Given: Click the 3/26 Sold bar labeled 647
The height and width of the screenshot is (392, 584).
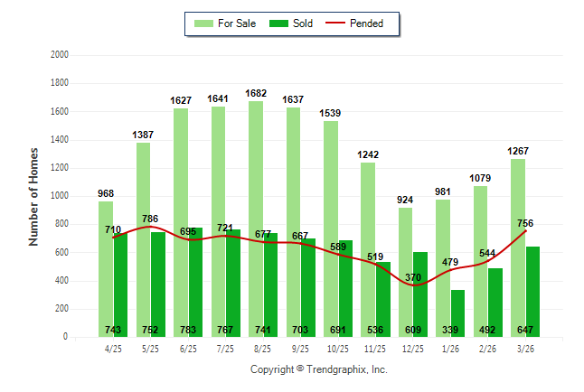Looking at the screenshot, I should click(x=533, y=291).
